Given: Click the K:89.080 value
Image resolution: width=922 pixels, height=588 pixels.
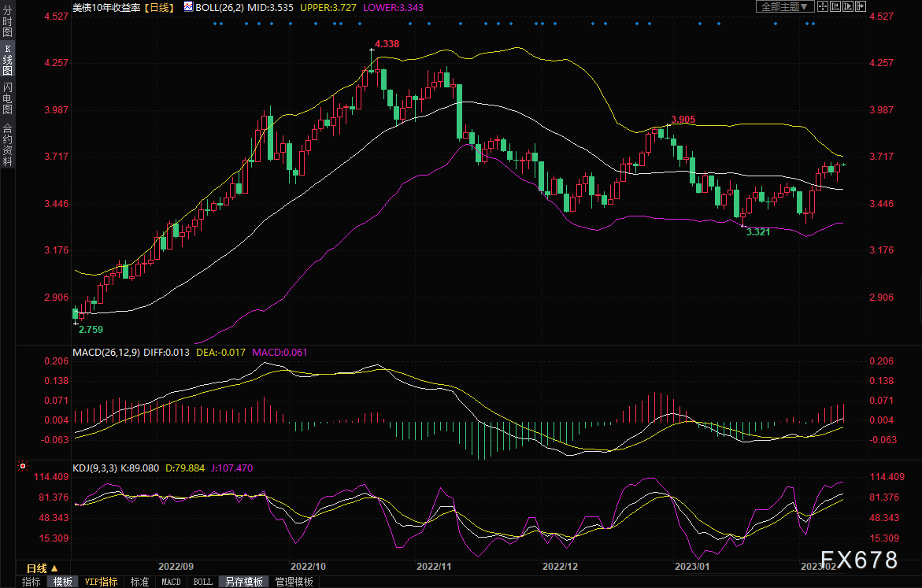Looking at the screenshot, I should pyautogui.click(x=140, y=468).
